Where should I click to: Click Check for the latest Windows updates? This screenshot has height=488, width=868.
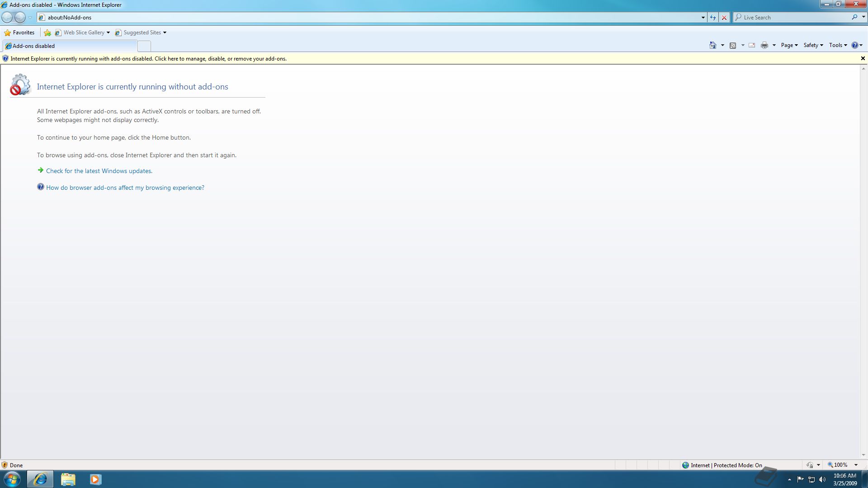(99, 171)
